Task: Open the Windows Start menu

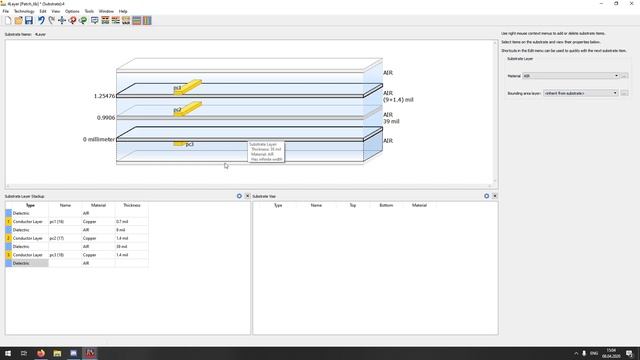Action: pyautogui.click(x=8, y=353)
